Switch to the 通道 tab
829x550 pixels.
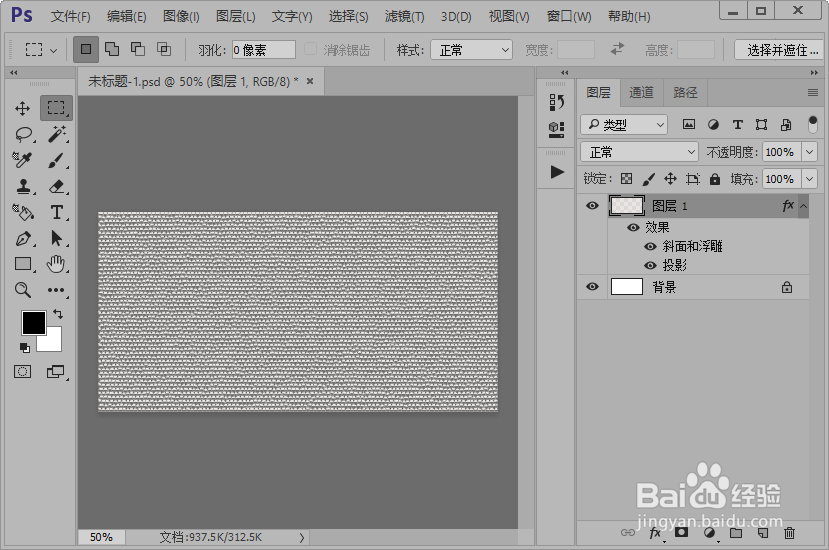coord(641,93)
